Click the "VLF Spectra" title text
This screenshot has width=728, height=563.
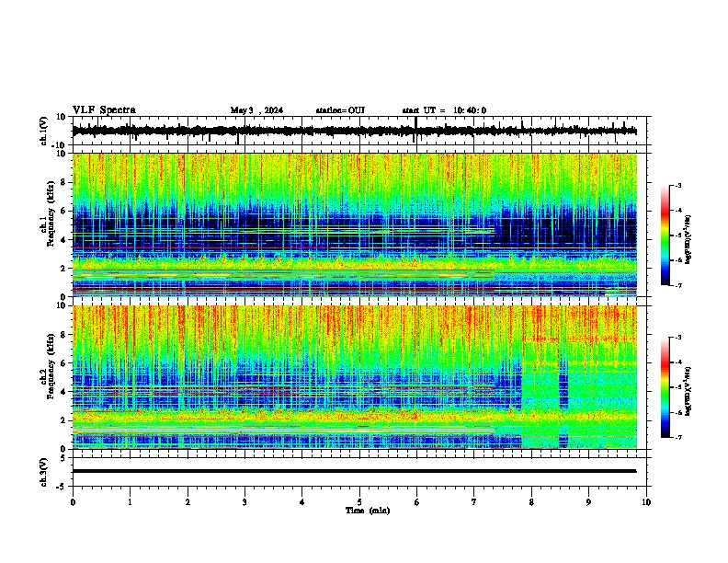click(104, 109)
